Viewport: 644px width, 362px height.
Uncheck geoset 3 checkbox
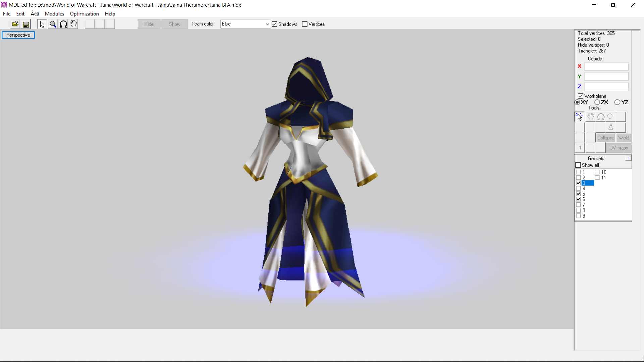[x=578, y=183]
